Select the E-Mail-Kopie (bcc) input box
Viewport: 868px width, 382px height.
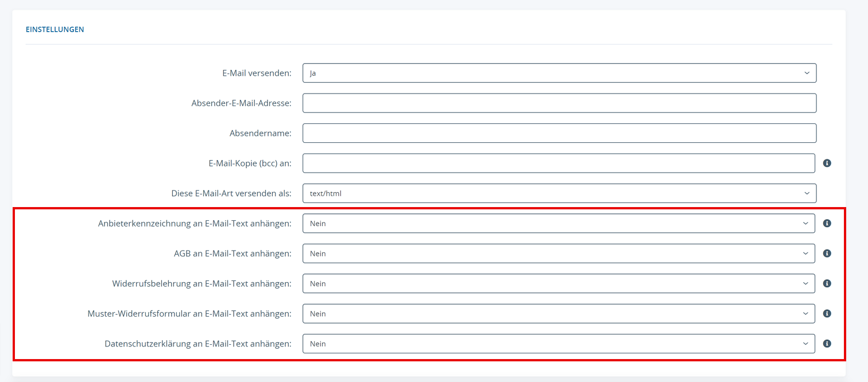point(558,163)
